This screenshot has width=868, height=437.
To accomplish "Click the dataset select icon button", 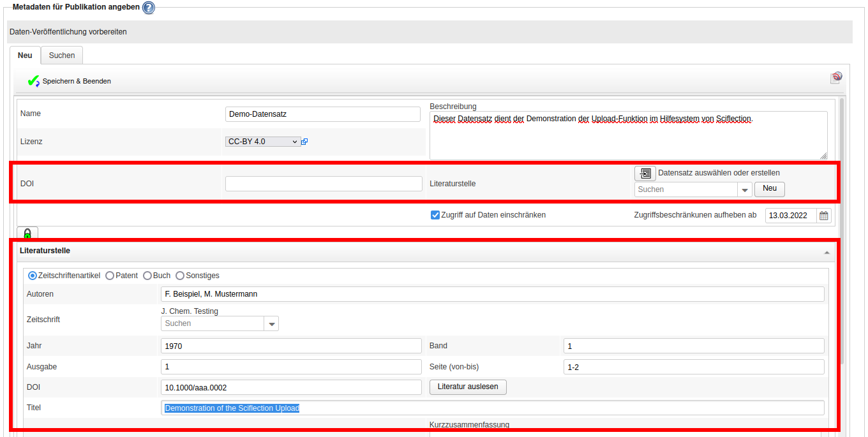I will coord(645,173).
